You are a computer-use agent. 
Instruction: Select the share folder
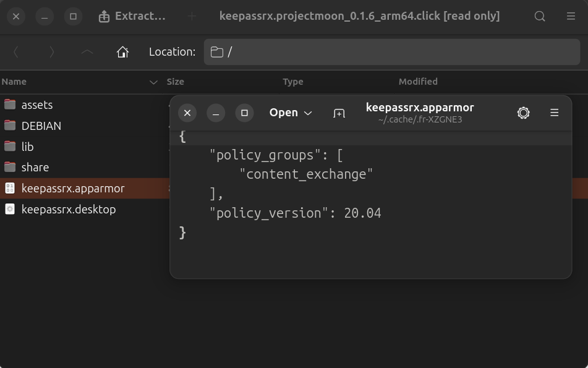35,168
